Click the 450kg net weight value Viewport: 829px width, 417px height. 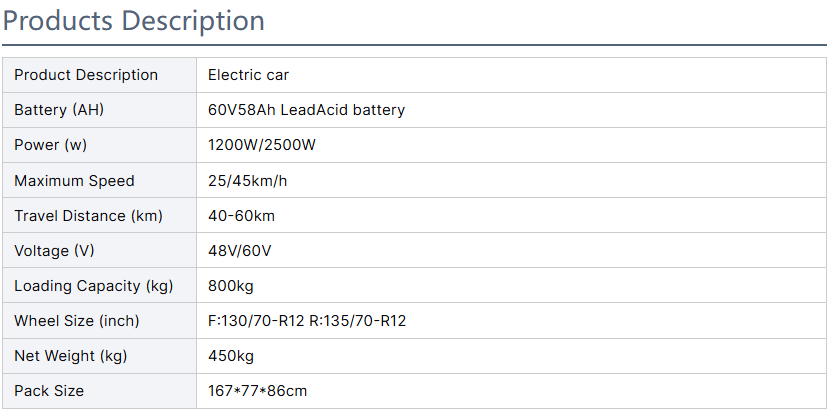pos(231,356)
